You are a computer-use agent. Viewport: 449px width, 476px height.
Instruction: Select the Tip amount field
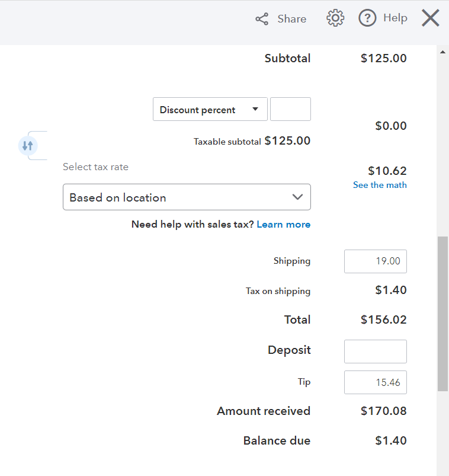375,382
